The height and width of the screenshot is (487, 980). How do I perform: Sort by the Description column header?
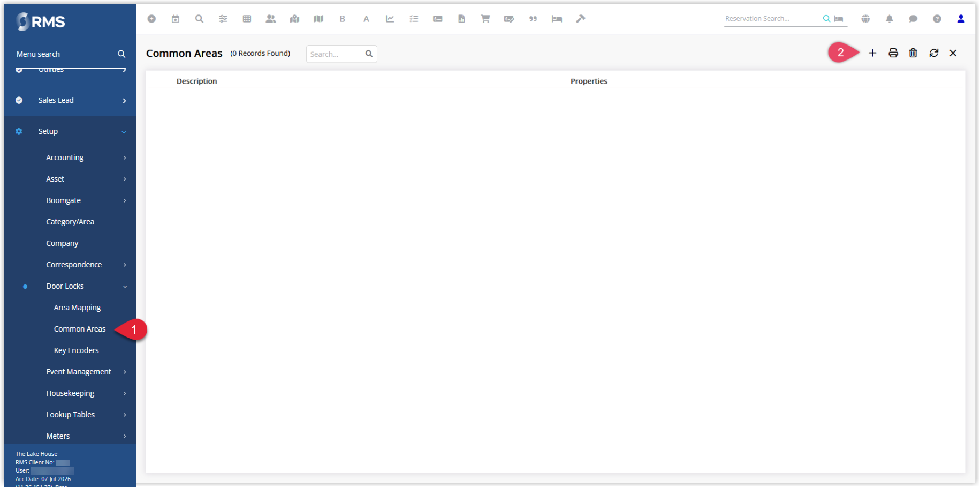(x=197, y=81)
